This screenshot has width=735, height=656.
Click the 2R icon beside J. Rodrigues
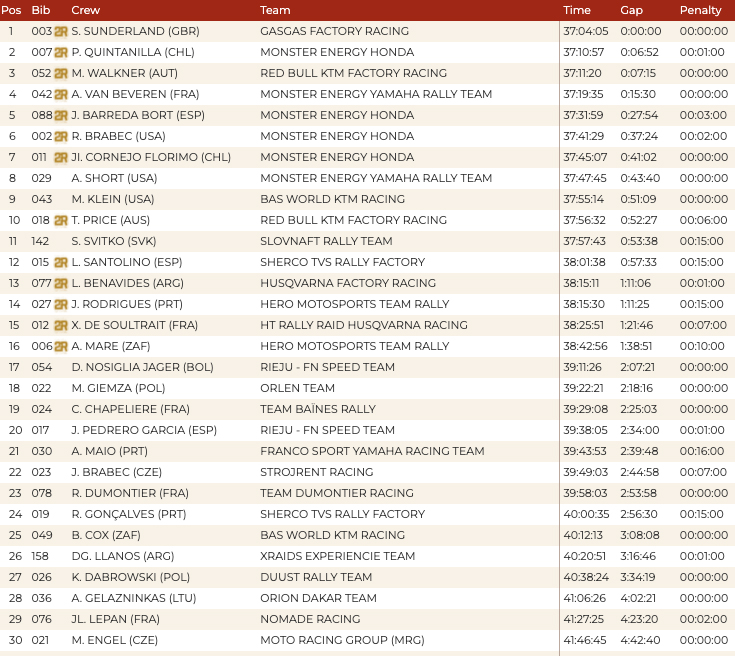pos(61,305)
